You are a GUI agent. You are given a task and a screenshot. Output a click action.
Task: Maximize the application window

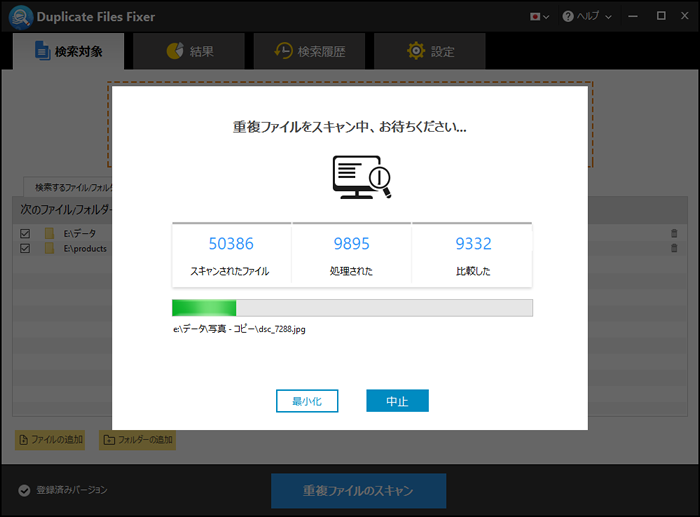tap(661, 16)
